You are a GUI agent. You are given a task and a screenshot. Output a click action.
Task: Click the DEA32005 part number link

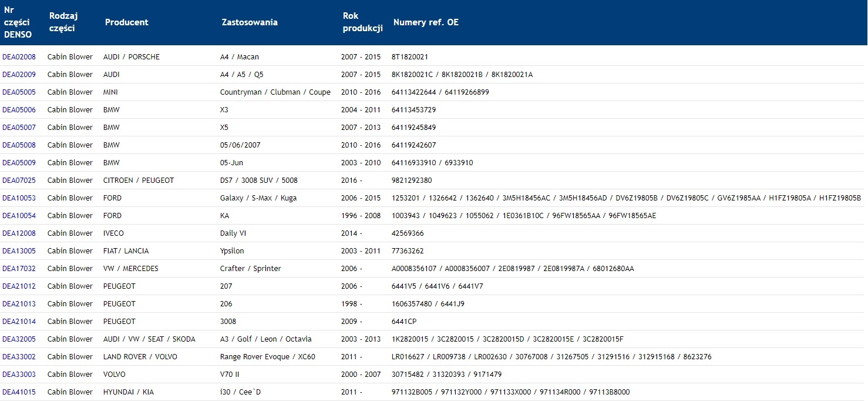19,339
